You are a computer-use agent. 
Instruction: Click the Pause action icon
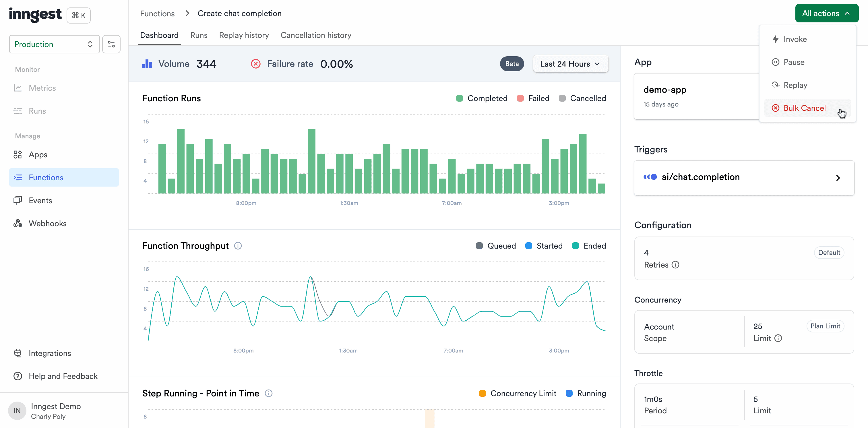(776, 62)
